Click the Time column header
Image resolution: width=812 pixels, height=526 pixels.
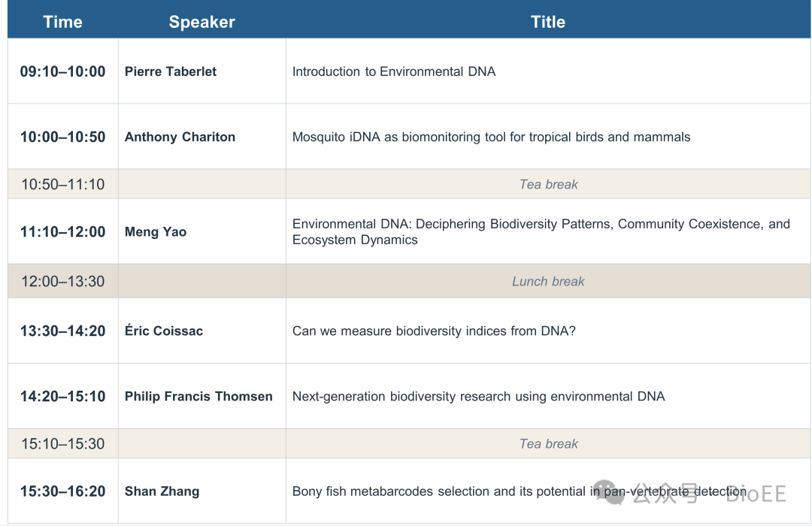[62, 22]
